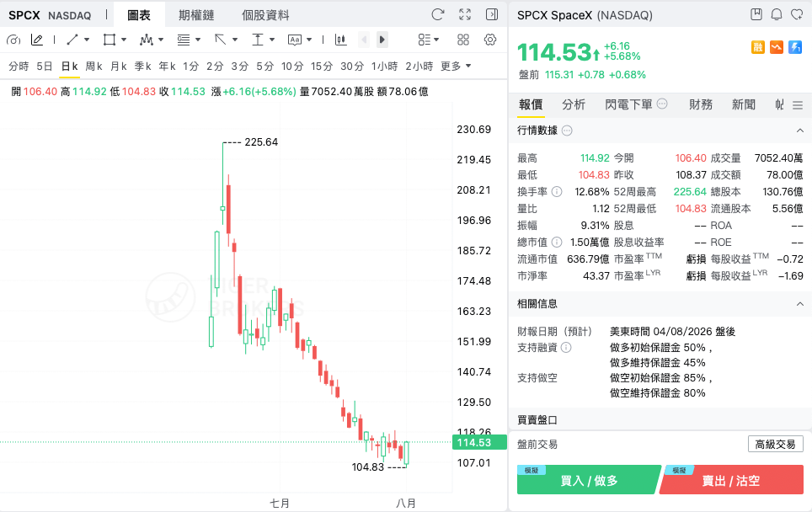Activate the pencil drawing tool
Image resolution: width=812 pixels, height=512 pixels.
[x=37, y=40]
